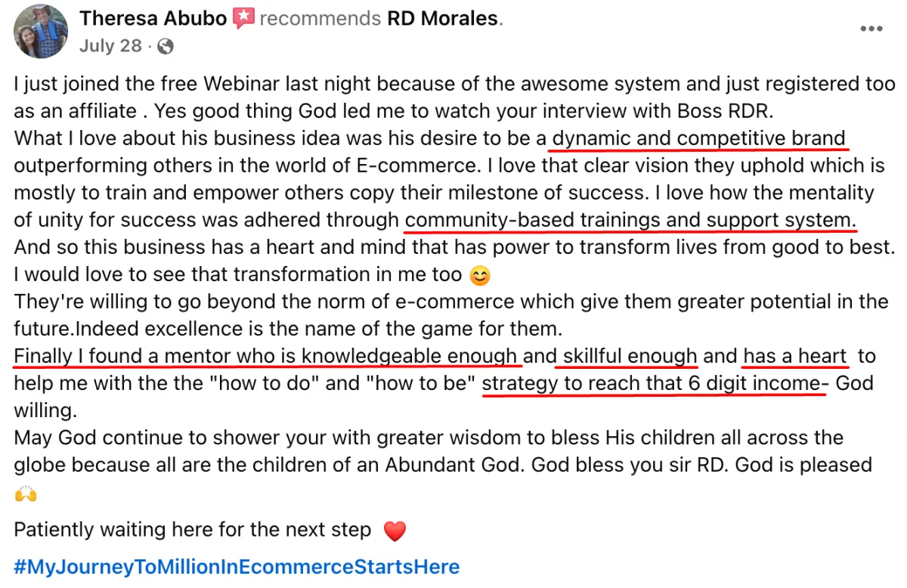The image size is (907, 588).
Task: Open the #MyJourneyToMillionInEcommerceStartsHere hashtag
Action: pos(237,566)
